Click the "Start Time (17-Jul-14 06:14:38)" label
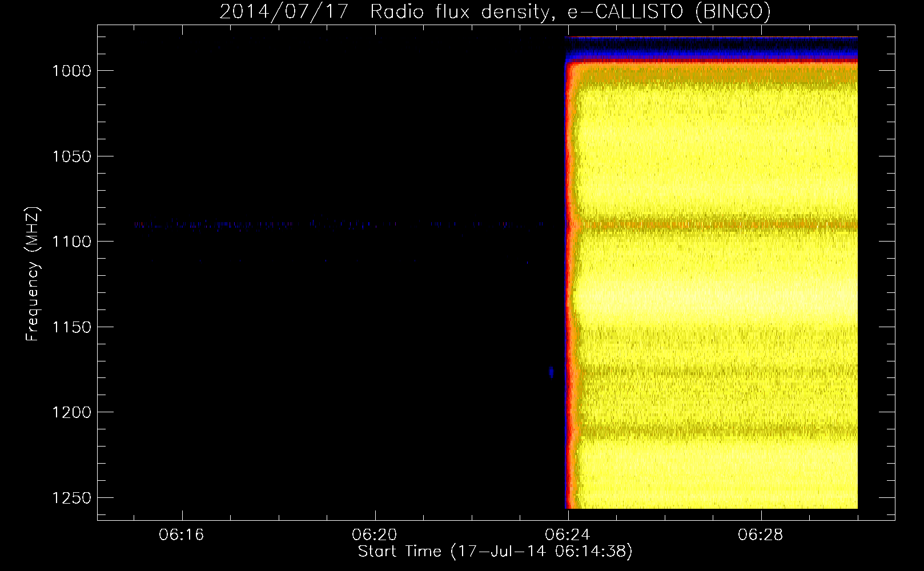Viewport: 924px width, 571px height. click(495, 552)
